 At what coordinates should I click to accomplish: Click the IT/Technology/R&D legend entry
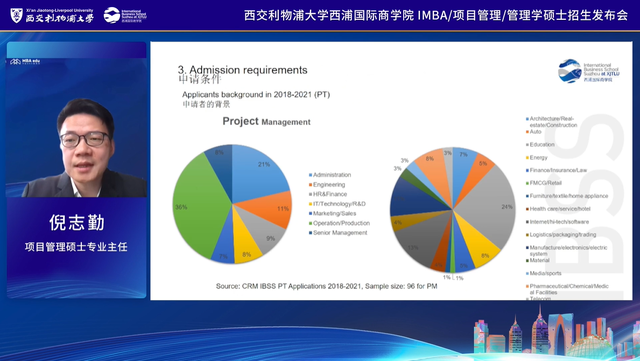(337, 204)
